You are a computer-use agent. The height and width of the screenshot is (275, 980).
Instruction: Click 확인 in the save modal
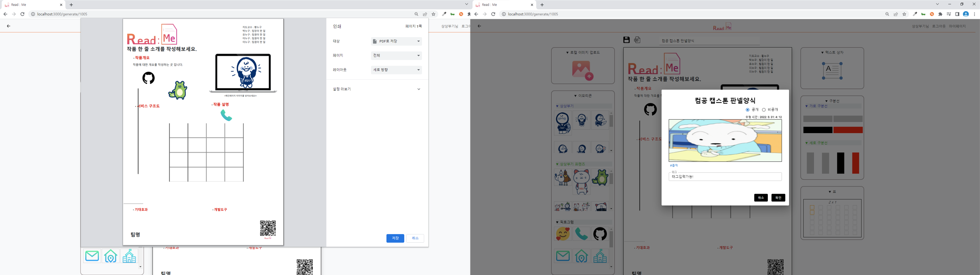778,198
